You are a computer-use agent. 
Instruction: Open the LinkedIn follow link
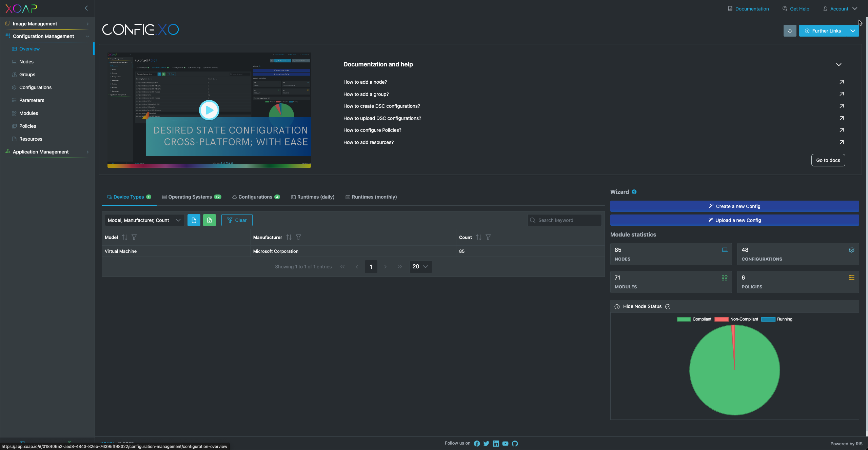pos(496,444)
